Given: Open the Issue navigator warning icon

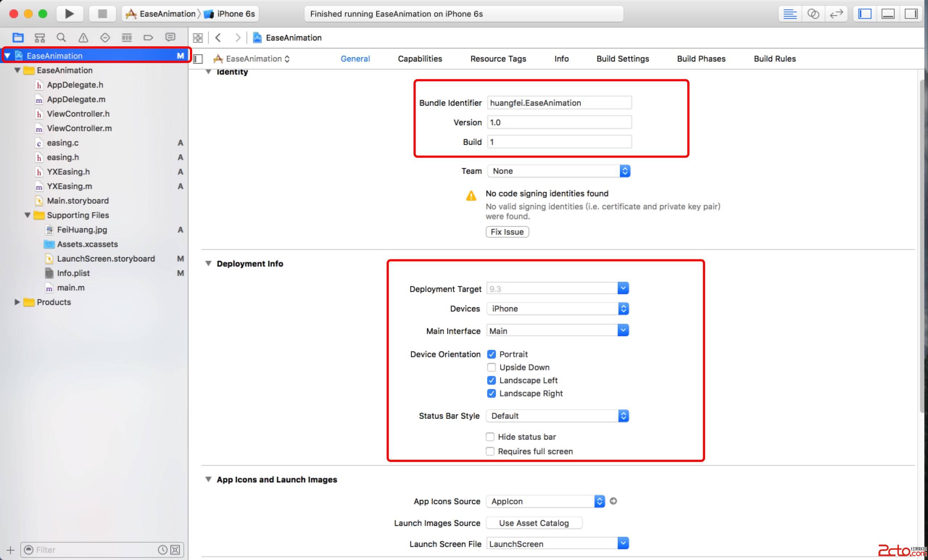Looking at the screenshot, I should click(x=83, y=38).
